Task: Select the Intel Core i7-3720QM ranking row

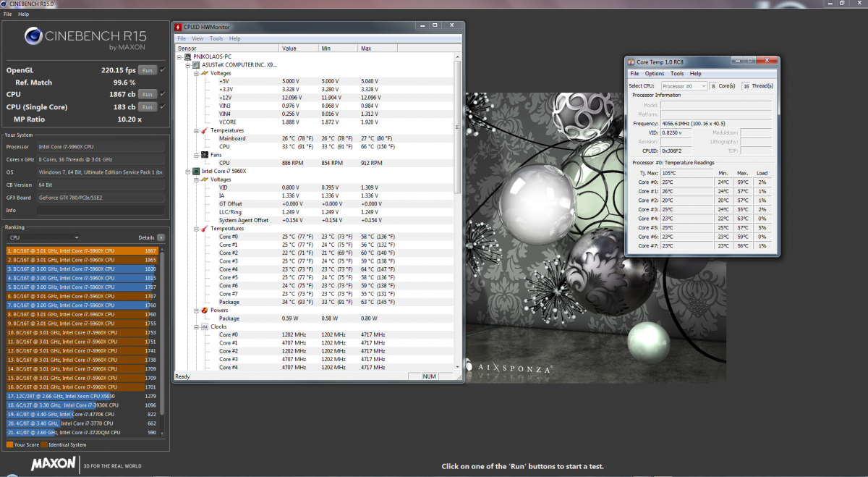Action: (82, 432)
